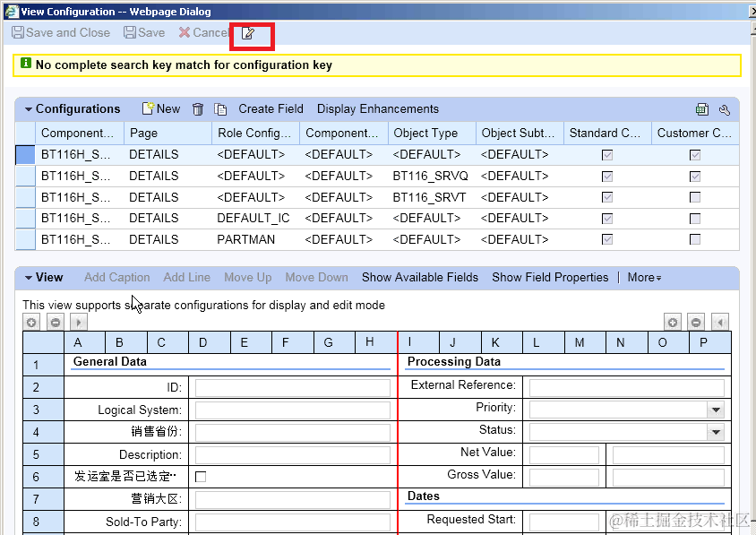This screenshot has height=535, width=756.
Task: Toggle Standard checkbox for PARTMAN row
Action: click(x=607, y=239)
